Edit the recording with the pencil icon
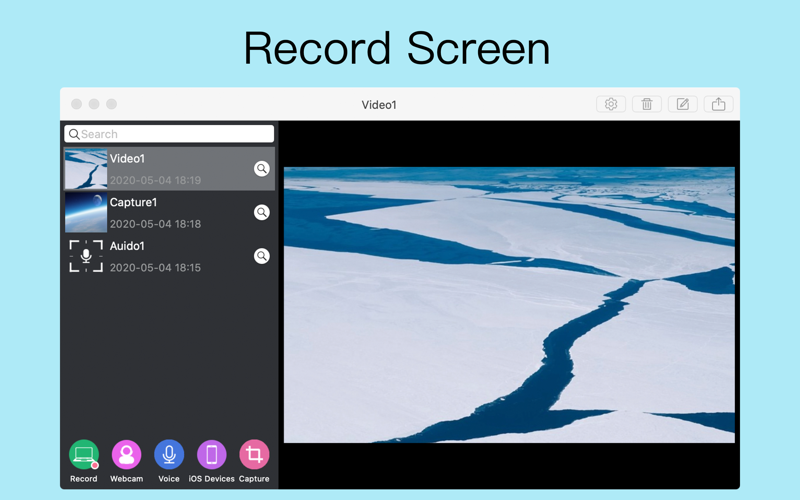Viewport: 800px width, 500px height. (683, 104)
